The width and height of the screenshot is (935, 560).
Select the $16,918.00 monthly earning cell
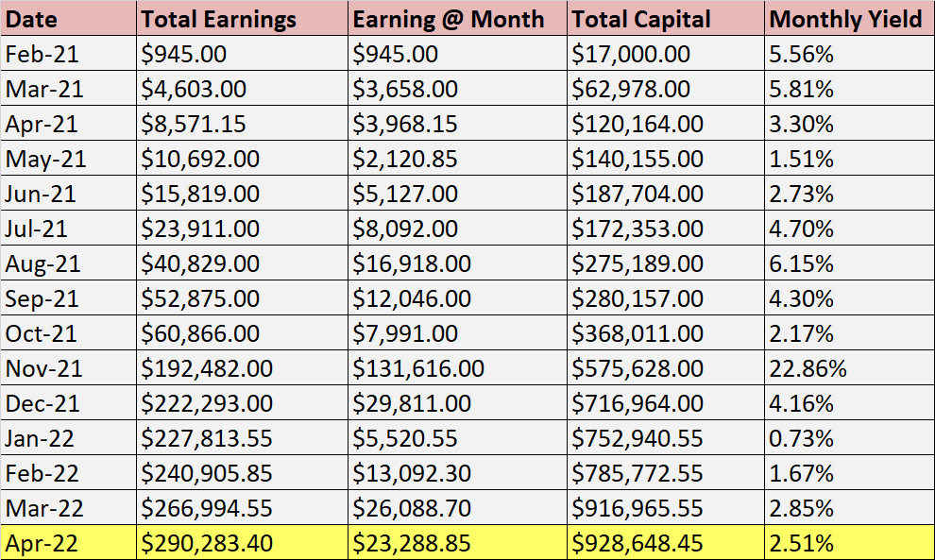click(x=457, y=264)
